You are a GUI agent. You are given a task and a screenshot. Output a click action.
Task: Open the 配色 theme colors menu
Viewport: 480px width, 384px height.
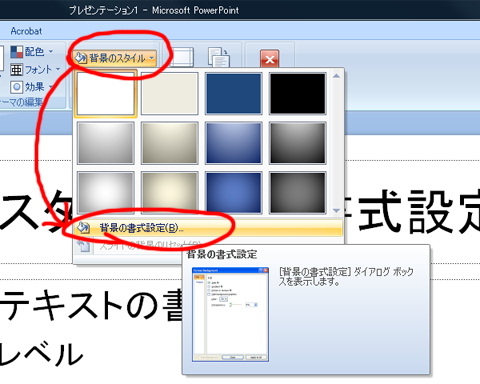[x=32, y=52]
